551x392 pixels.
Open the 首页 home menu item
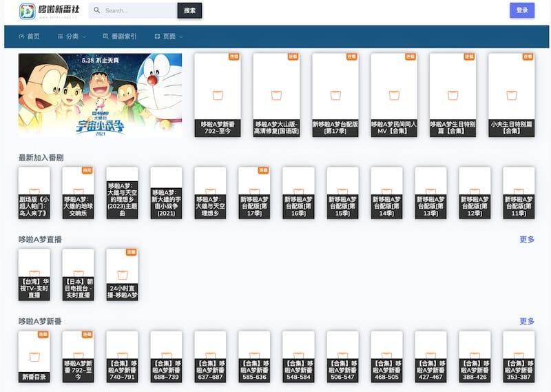point(29,37)
